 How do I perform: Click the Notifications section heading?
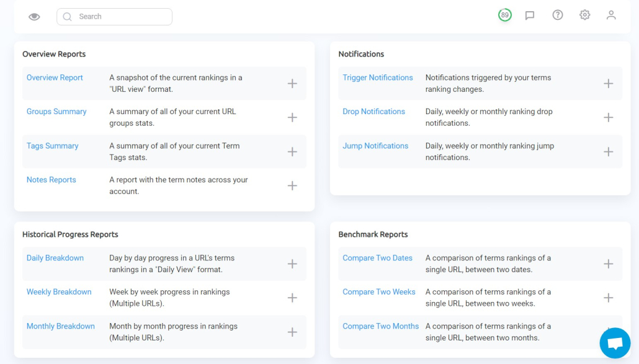[361, 54]
